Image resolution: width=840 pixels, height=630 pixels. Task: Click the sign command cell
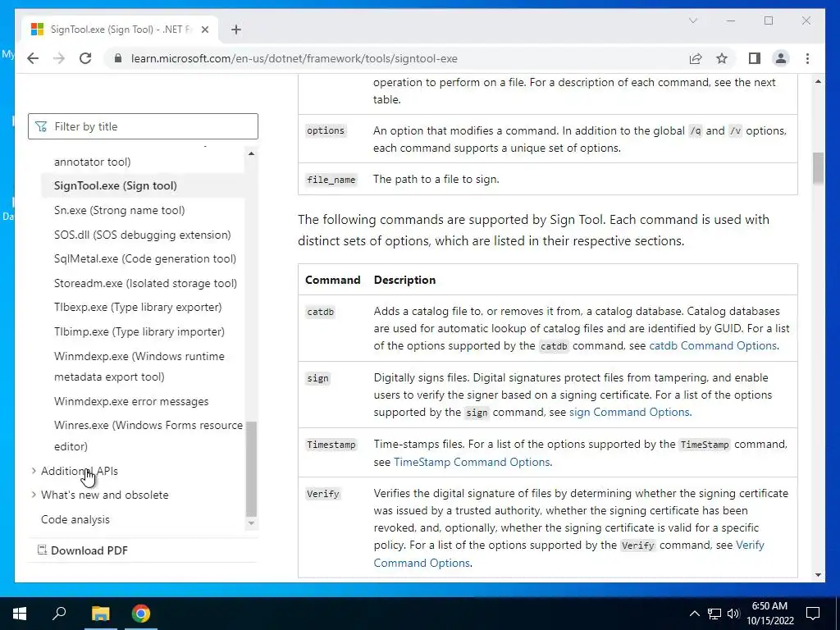point(317,378)
